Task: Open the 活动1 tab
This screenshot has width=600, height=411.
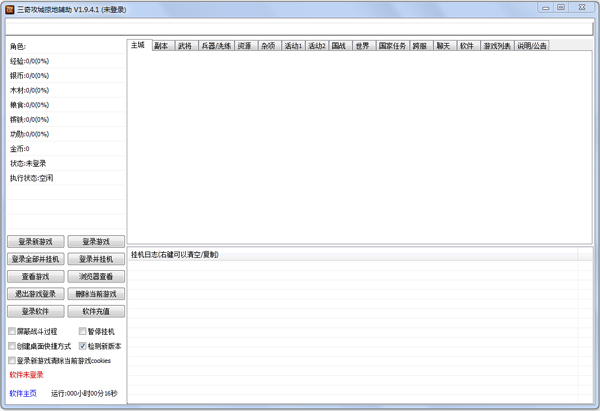Action: pos(293,46)
